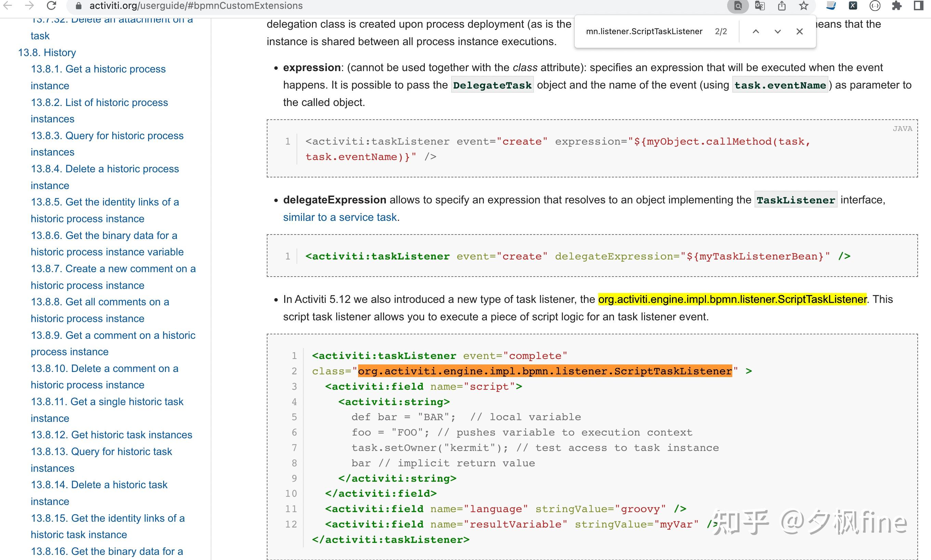Open 13.8.4 Delete a historic process instance
This screenshot has width=931, height=560.
coord(105,169)
